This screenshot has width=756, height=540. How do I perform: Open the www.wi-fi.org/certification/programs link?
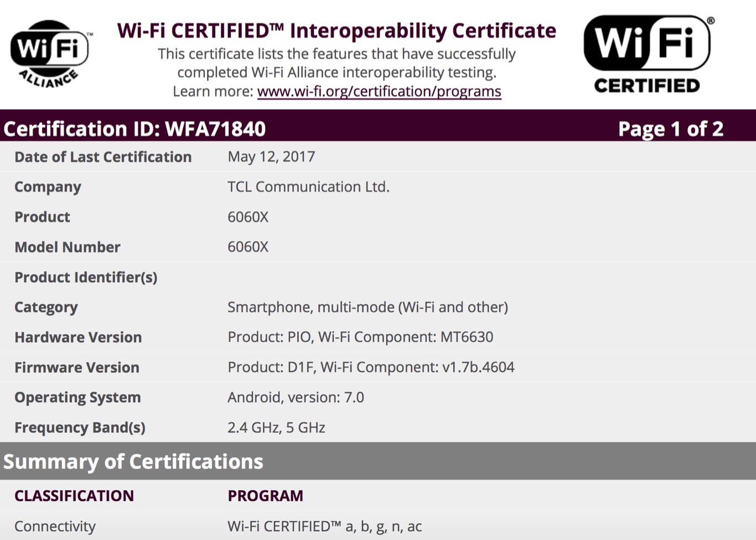[x=379, y=91]
